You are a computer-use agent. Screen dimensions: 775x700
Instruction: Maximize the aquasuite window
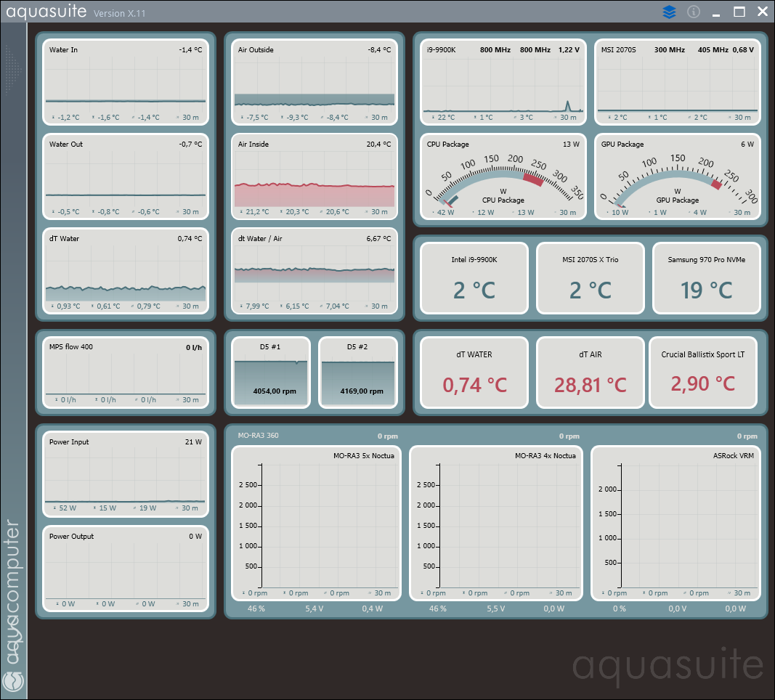pyautogui.click(x=739, y=12)
